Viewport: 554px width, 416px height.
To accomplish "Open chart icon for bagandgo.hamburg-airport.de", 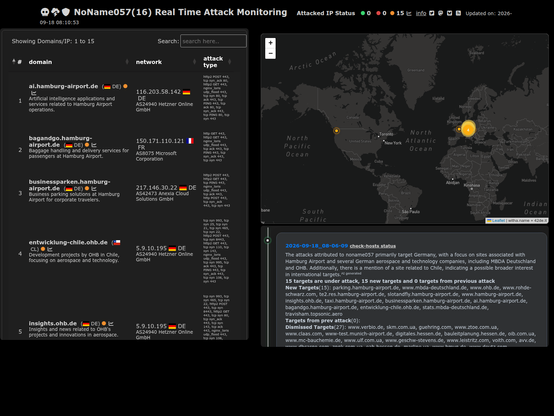I will coord(94,145).
